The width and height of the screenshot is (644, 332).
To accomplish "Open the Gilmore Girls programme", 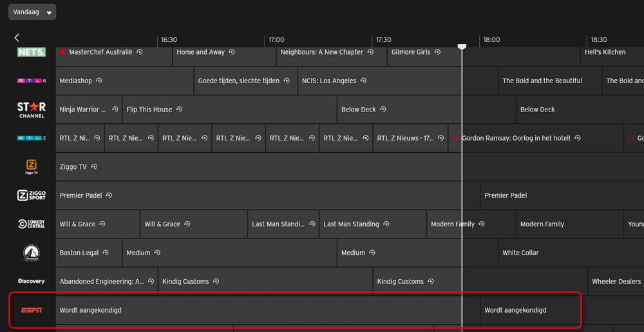I will coord(484,56).
